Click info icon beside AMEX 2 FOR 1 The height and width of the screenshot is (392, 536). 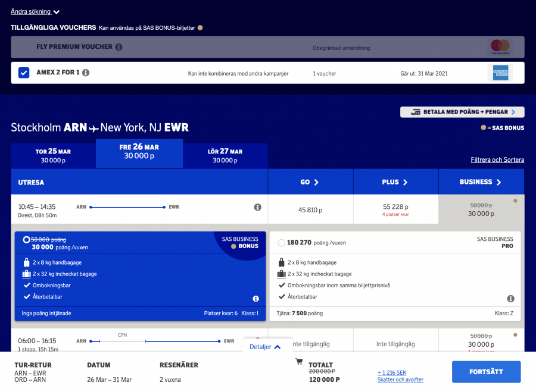click(x=86, y=73)
